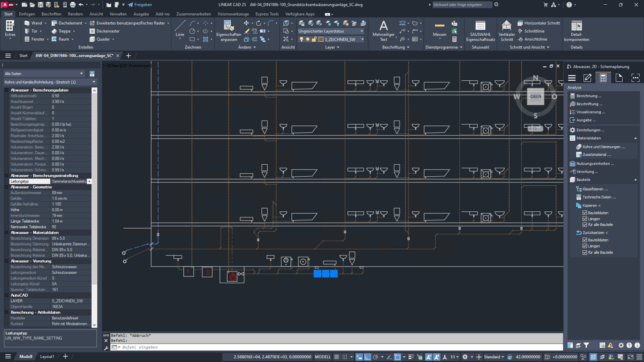Open Nutzungseinheiten ... entry
Screen dimensions: 644x362
point(595,164)
